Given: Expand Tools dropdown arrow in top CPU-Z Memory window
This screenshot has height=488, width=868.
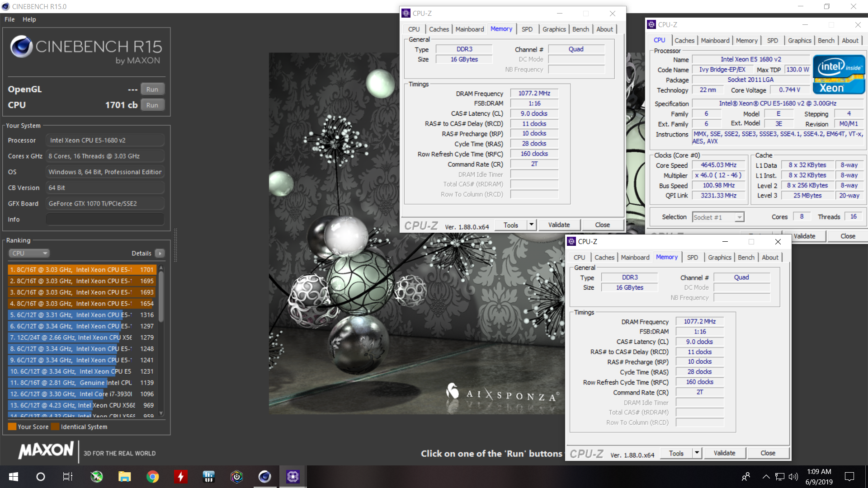Looking at the screenshot, I should 532,225.
